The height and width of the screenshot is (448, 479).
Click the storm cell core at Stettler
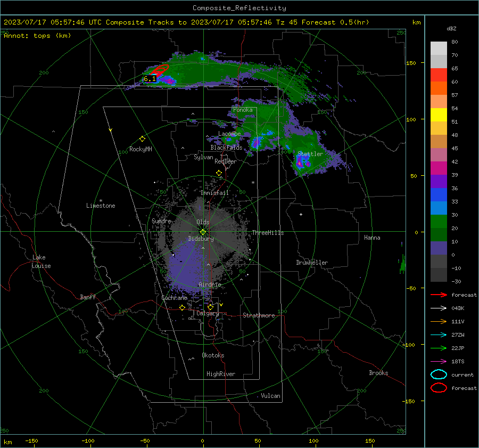(302, 162)
